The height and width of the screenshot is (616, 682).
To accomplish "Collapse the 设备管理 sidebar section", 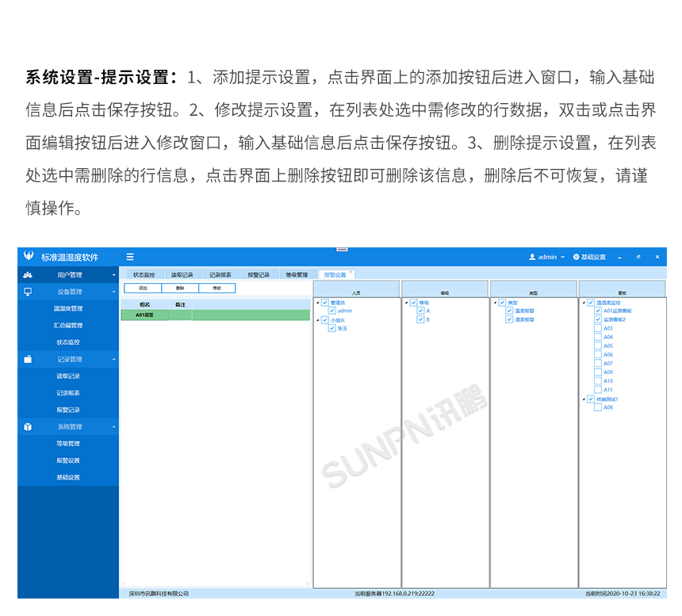I will (114, 292).
